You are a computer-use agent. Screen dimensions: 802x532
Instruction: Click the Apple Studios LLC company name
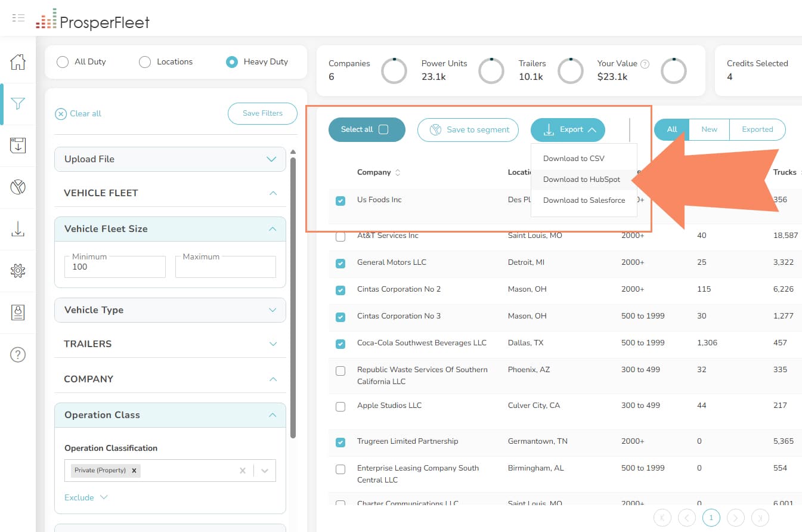(389, 406)
